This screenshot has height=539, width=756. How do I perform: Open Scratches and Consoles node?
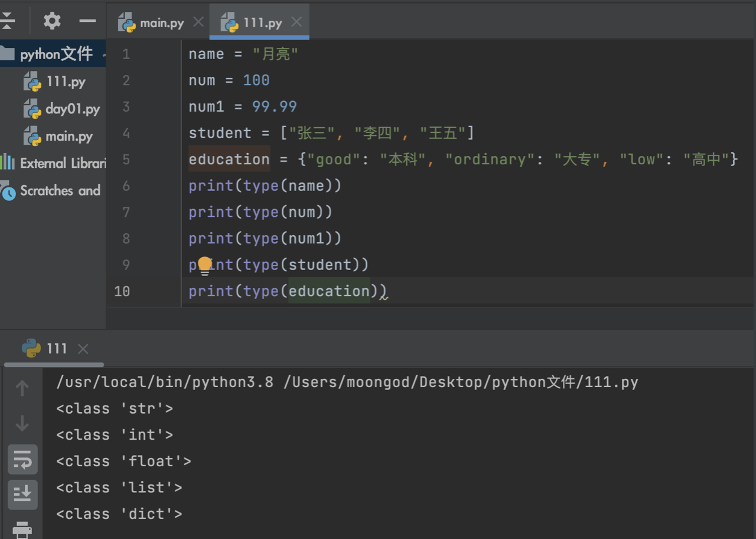point(51,190)
